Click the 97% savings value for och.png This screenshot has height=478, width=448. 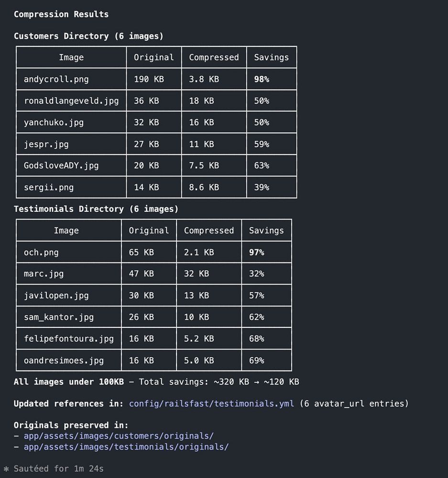256,252
